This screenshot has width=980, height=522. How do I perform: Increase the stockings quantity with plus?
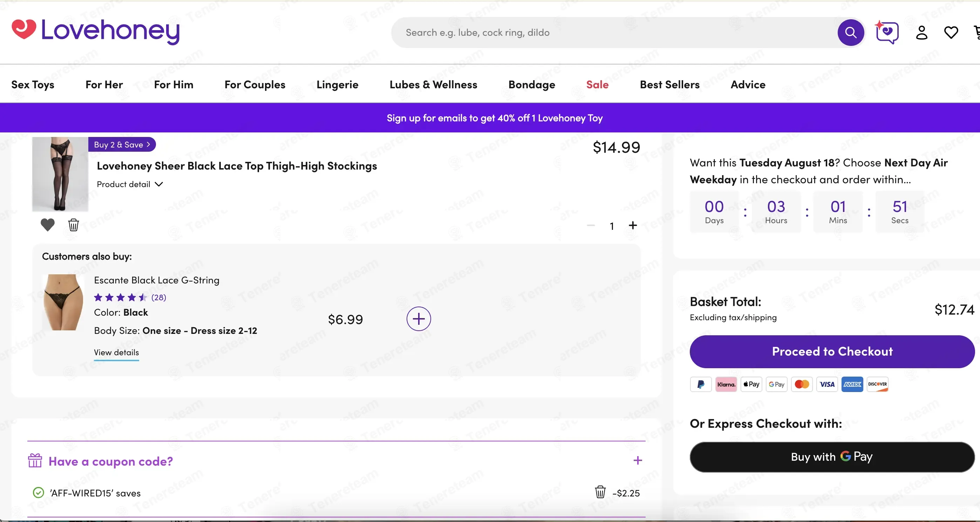(633, 226)
